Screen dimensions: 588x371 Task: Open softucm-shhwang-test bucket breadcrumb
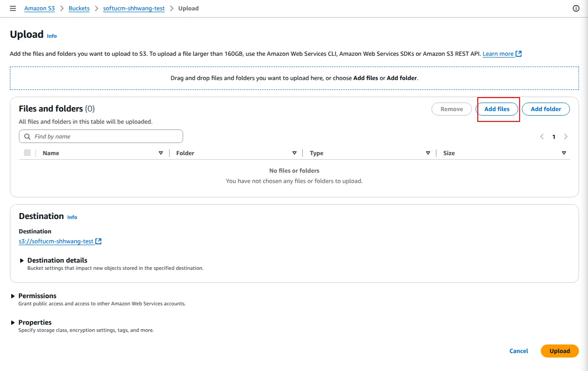click(133, 9)
